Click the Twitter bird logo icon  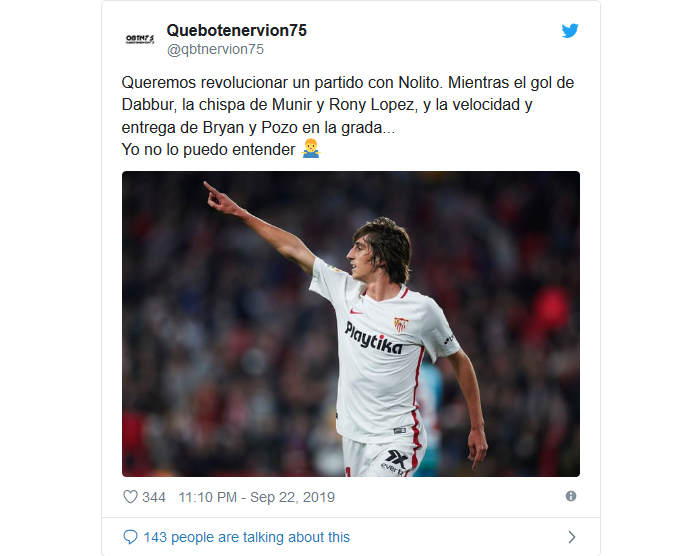click(x=570, y=31)
